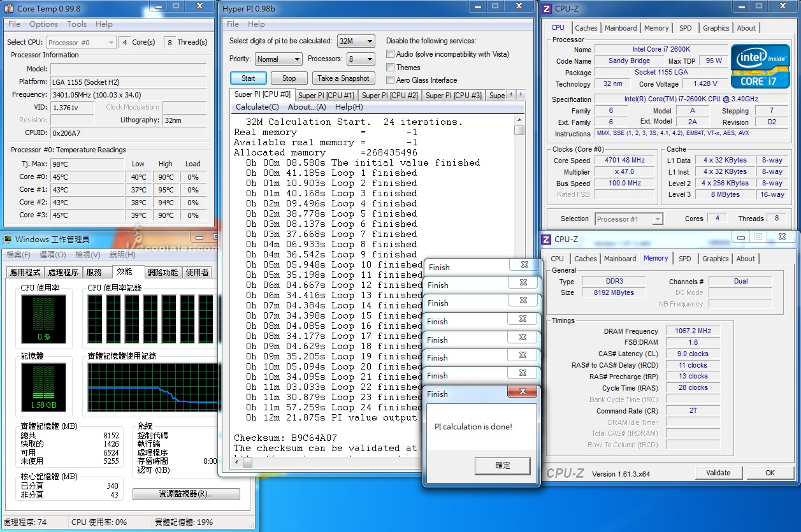
Task: Click the Super PI log horizontal scrollbar
Action: tap(328, 463)
